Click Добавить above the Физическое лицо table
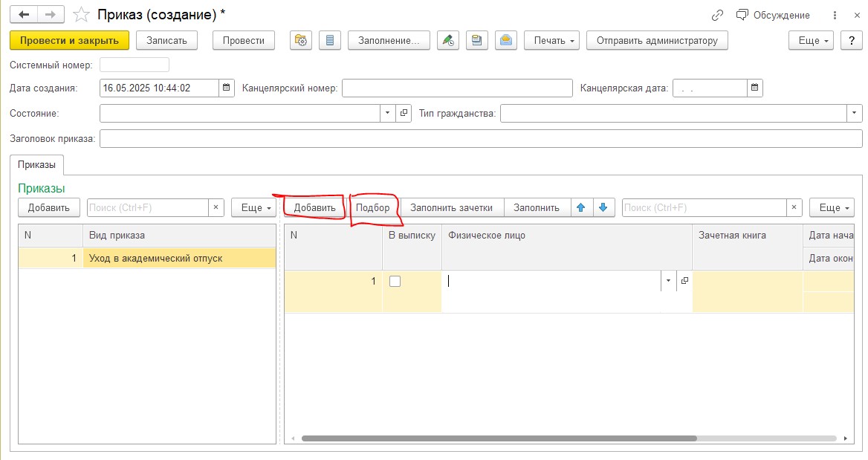 click(314, 207)
